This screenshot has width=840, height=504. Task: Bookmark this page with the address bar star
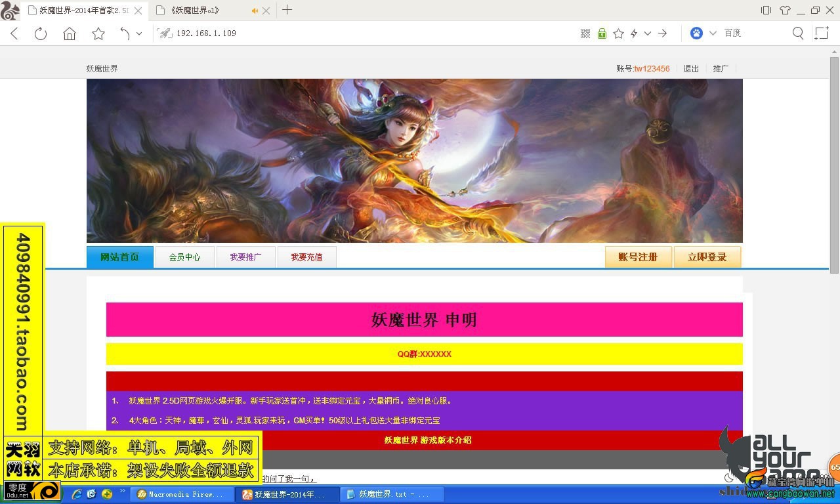coord(618,33)
